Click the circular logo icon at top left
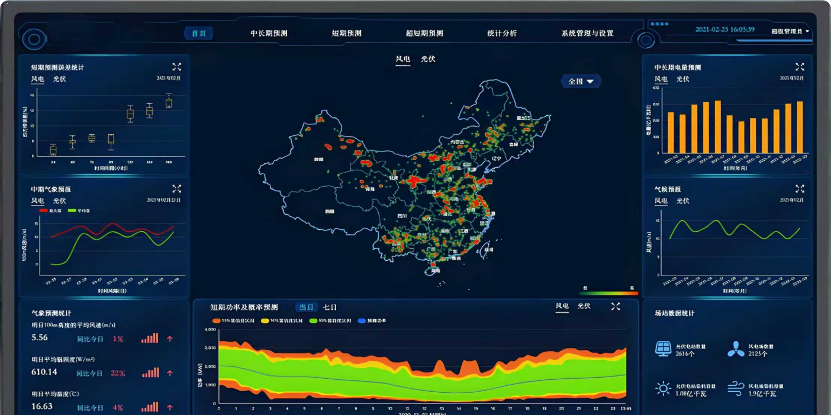The image size is (832, 416). tap(34, 40)
